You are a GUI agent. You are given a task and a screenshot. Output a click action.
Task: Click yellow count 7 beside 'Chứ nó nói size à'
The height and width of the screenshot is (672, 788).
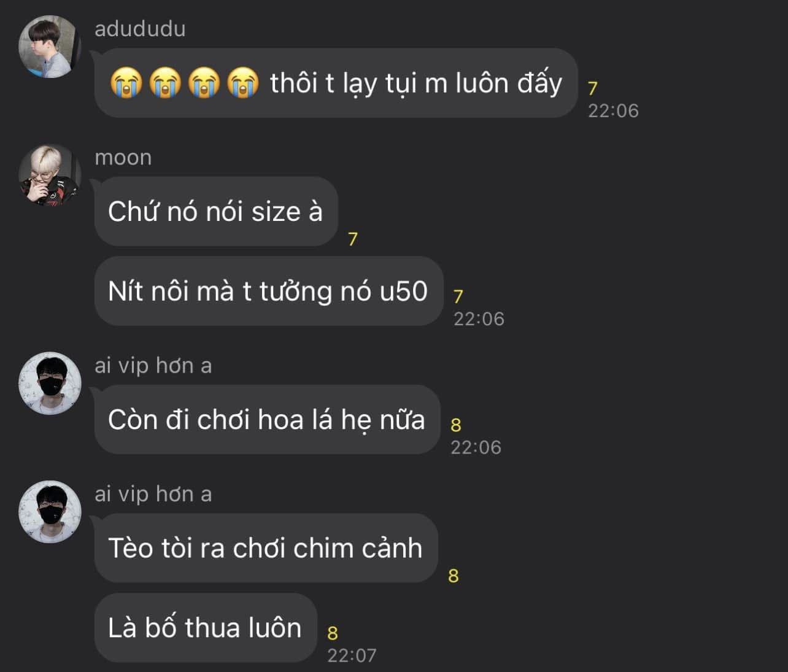pos(353,239)
